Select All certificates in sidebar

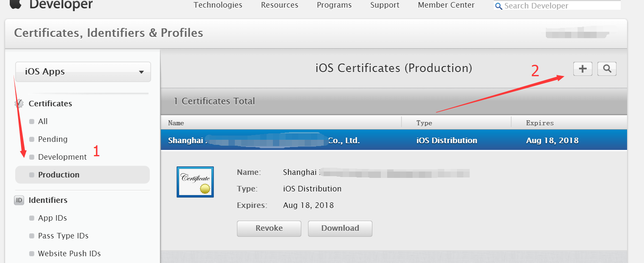point(43,121)
